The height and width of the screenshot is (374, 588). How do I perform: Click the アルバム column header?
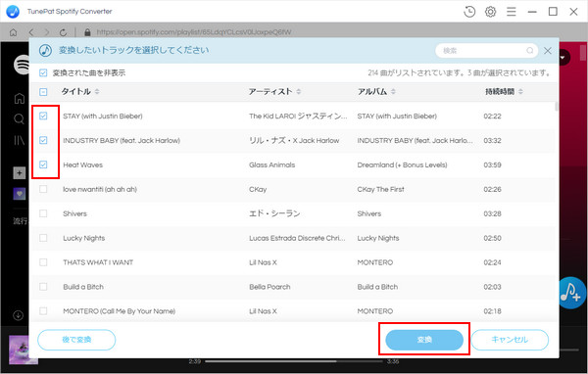[x=372, y=91]
